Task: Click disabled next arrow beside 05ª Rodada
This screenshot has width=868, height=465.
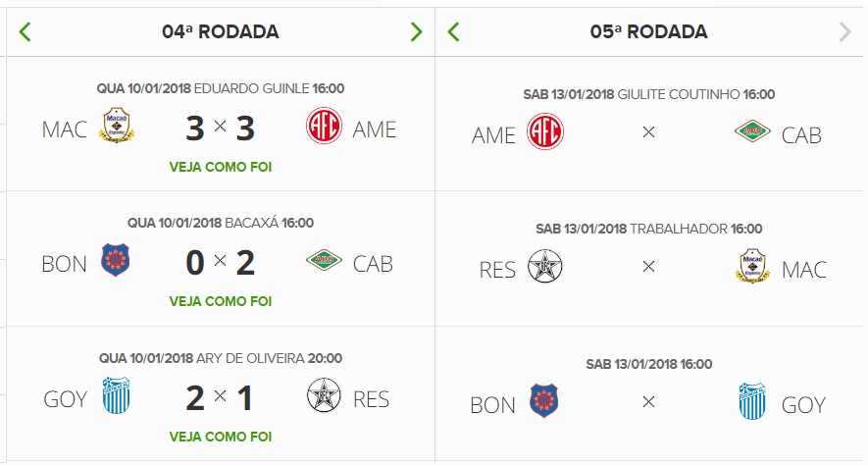Action: [844, 31]
